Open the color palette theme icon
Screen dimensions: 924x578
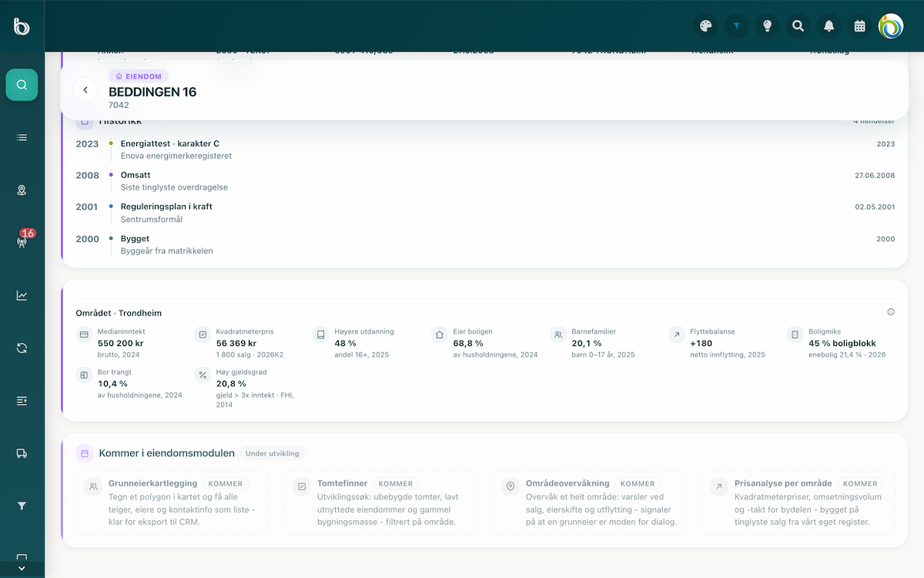[705, 25]
